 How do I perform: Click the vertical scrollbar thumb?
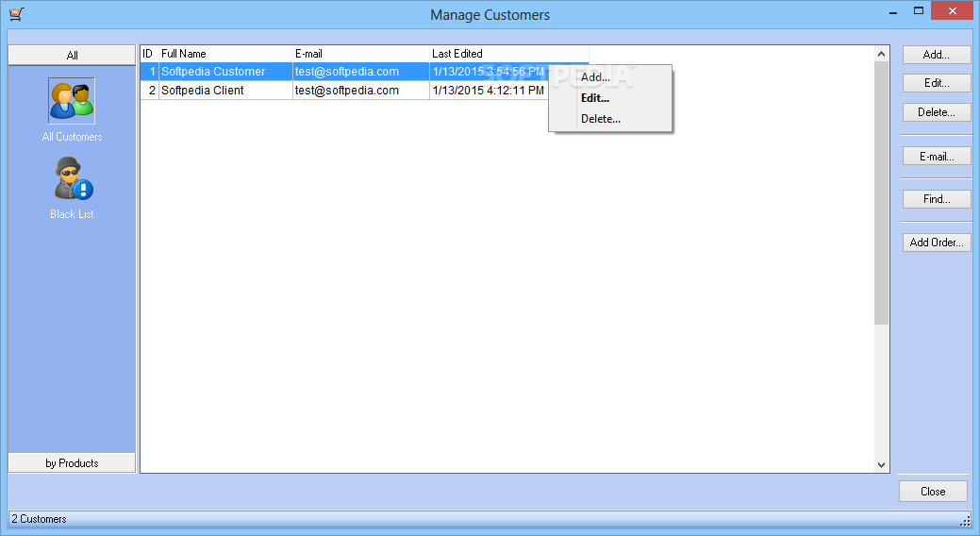click(x=881, y=193)
